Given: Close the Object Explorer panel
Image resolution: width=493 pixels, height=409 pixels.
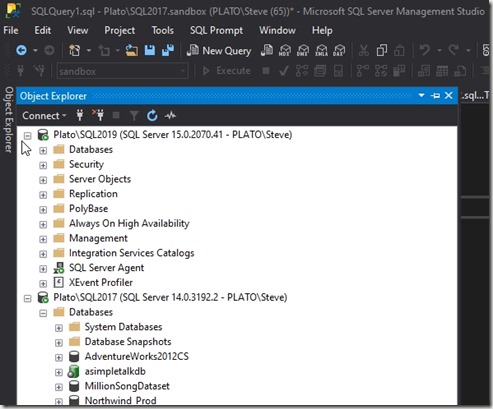Looking at the screenshot, I should tap(449, 96).
